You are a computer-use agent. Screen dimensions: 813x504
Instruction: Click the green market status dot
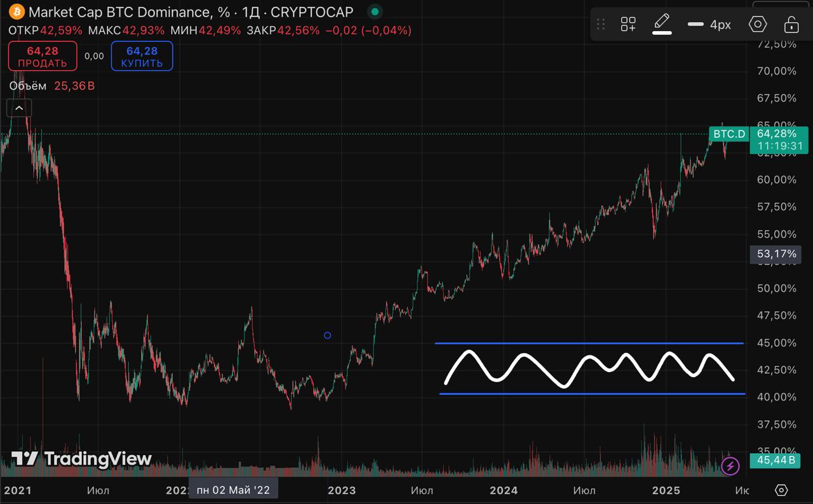pyautogui.click(x=375, y=11)
